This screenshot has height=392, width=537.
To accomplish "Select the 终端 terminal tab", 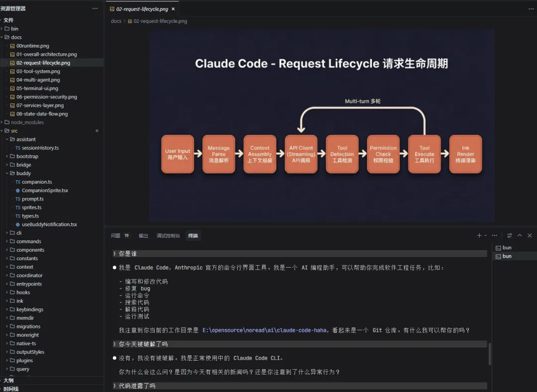I will [193, 236].
